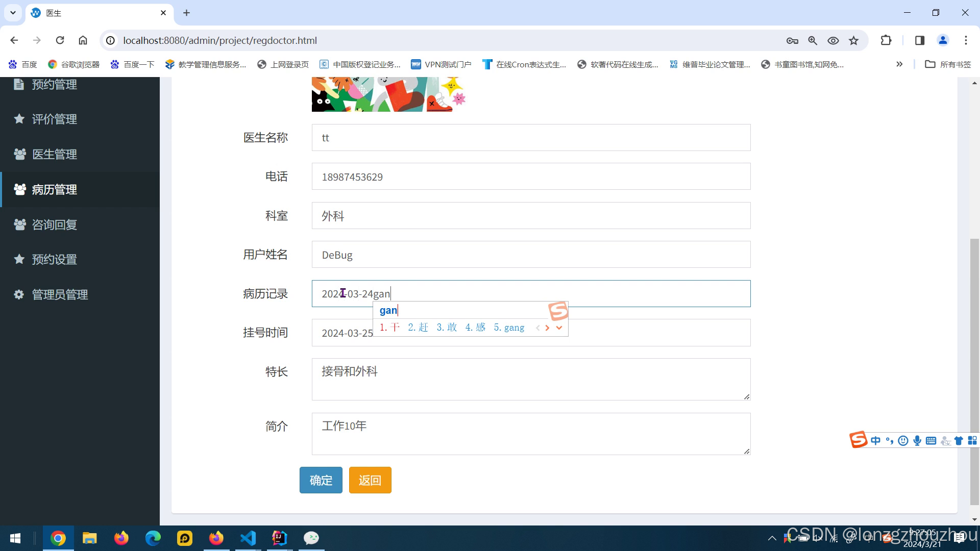Open the Extensions puzzle icon
980x551 pixels.
pyautogui.click(x=886, y=40)
